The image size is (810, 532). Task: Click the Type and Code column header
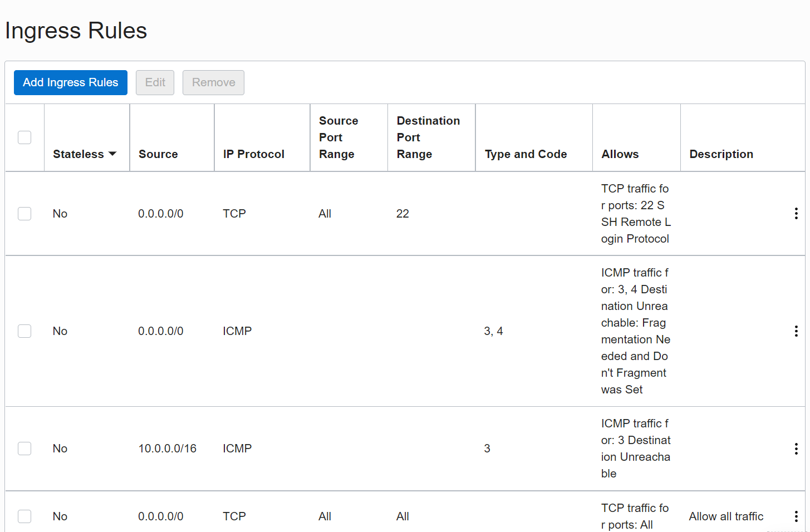pos(526,154)
